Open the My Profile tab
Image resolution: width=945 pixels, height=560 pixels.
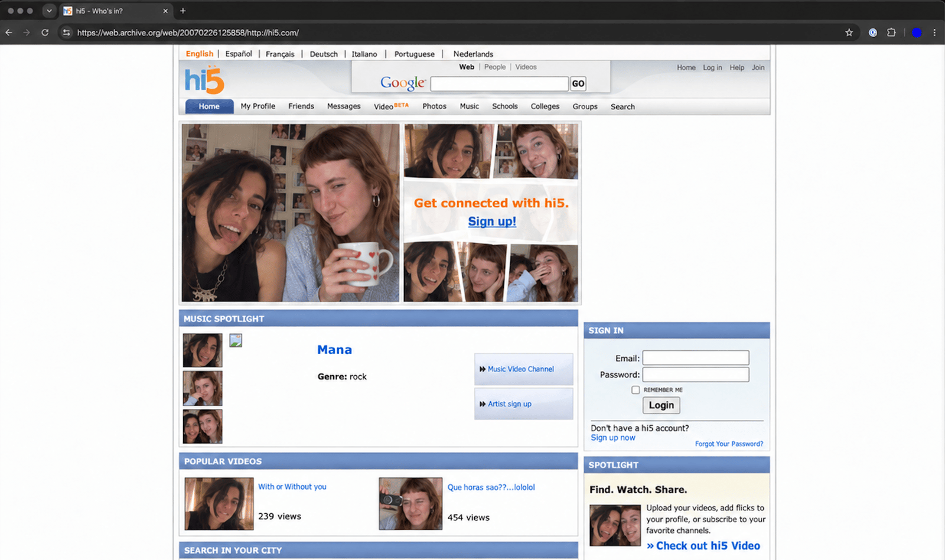[258, 106]
